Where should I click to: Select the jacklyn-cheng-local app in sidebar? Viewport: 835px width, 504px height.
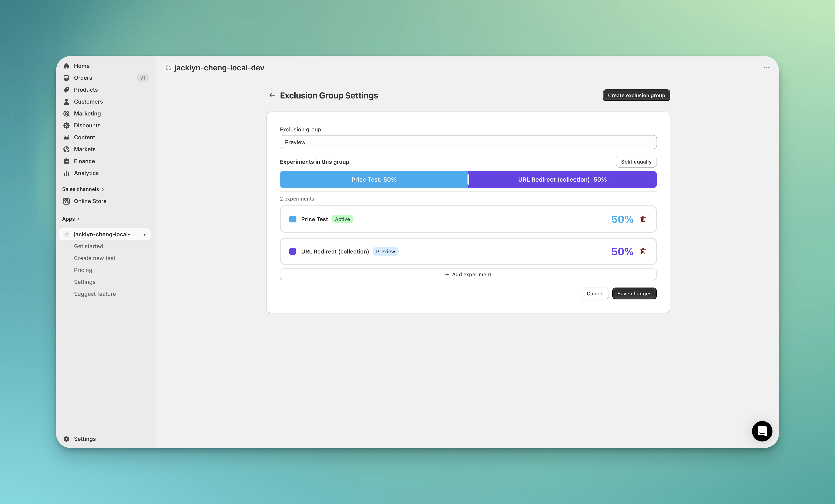pos(105,234)
